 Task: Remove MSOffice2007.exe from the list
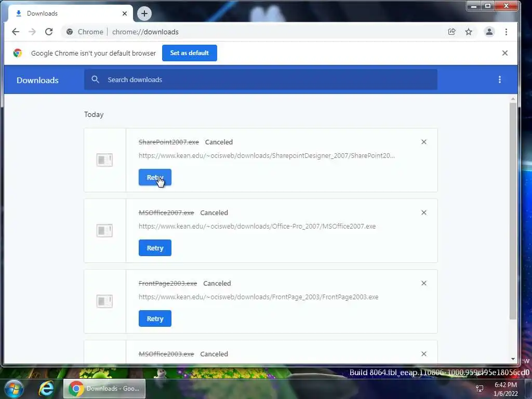point(424,212)
